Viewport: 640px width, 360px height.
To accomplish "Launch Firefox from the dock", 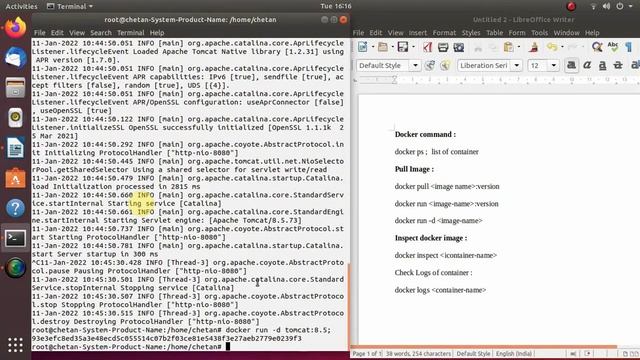I will tap(15, 28).
